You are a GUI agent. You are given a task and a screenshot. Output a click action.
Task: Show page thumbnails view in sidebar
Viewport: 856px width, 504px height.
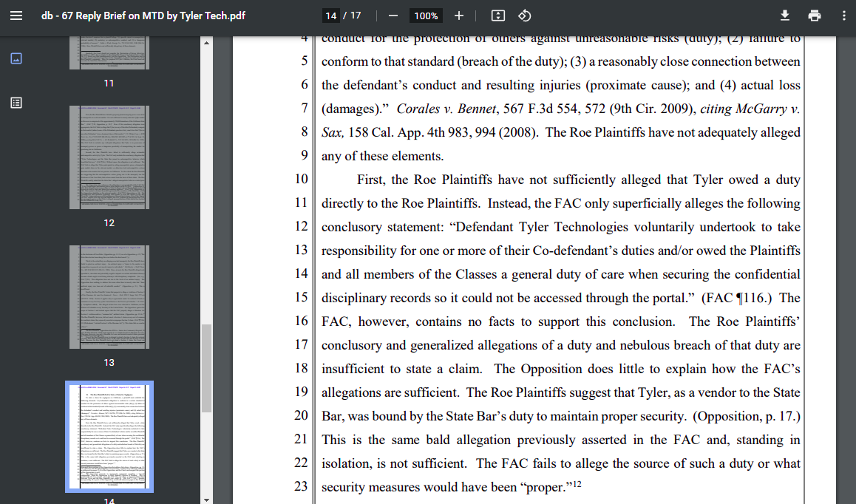coord(16,58)
